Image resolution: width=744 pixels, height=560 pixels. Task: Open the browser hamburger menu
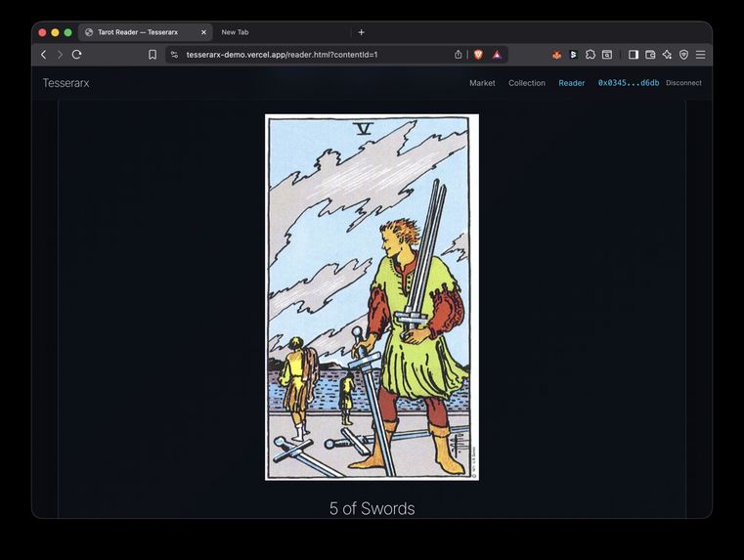click(700, 55)
